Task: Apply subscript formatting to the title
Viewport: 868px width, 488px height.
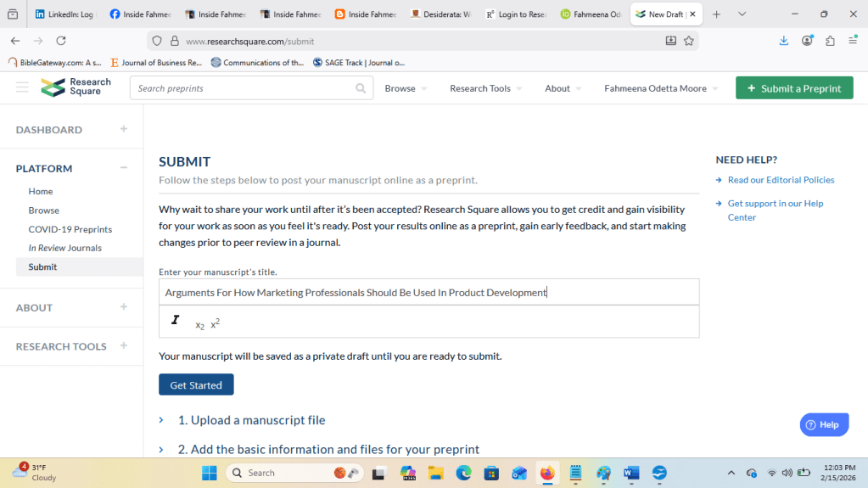Action: [200, 325]
